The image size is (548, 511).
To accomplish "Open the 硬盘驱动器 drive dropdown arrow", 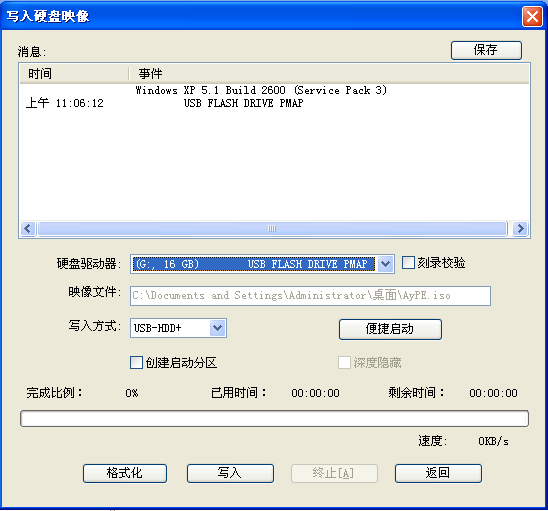I will pyautogui.click(x=385, y=264).
